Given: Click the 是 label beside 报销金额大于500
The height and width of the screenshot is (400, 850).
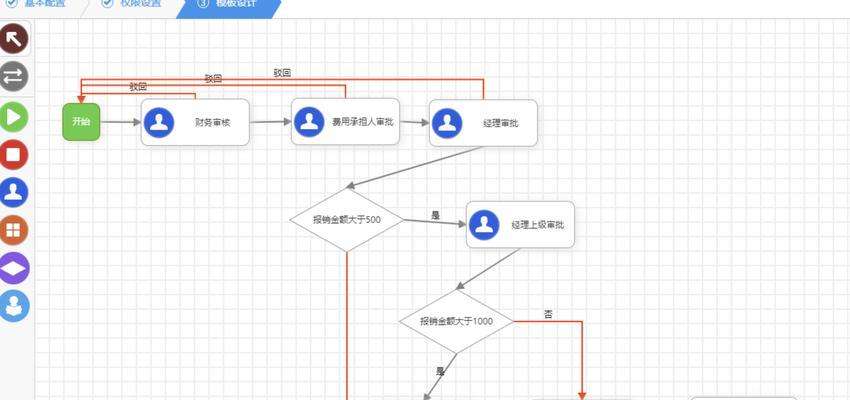Looking at the screenshot, I should (435, 215).
